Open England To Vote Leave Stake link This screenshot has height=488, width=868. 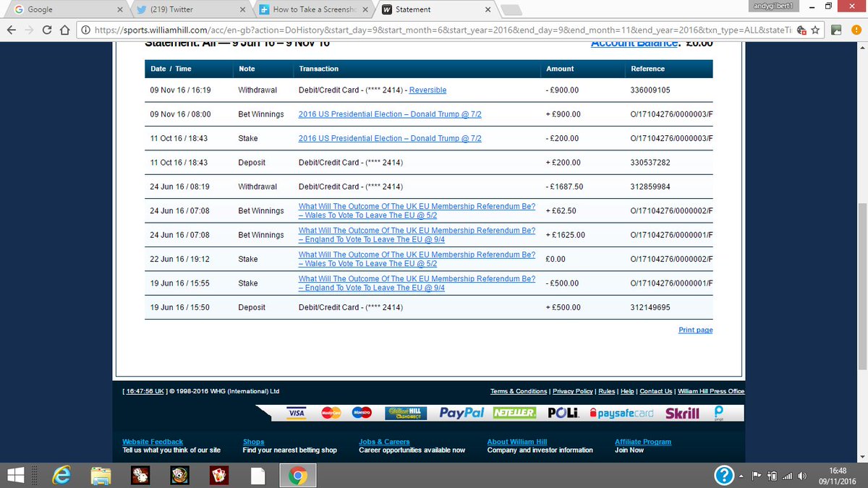tap(417, 283)
